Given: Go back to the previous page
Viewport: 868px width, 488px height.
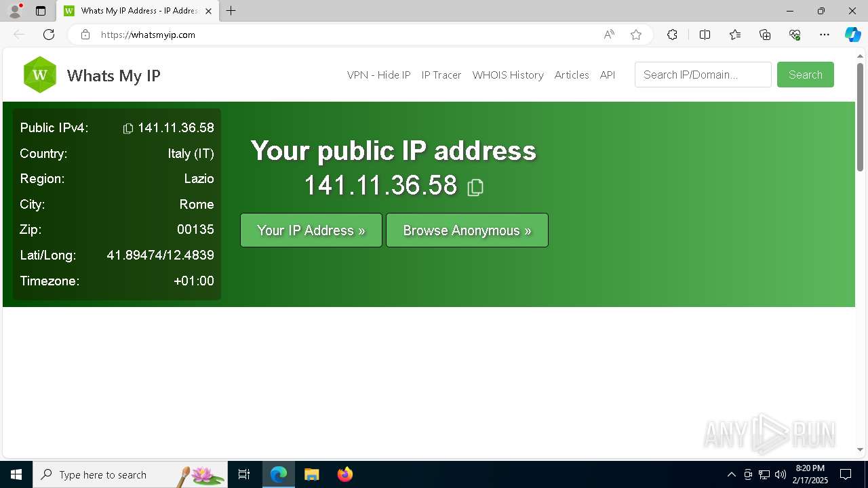Looking at the screenshot, I should pos(19,35).
